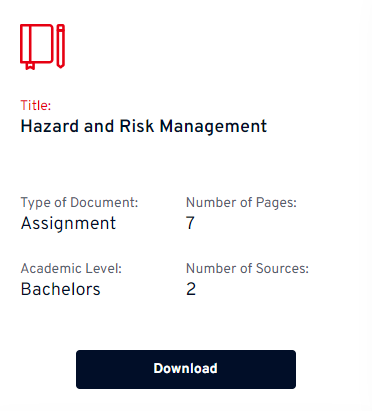Click the word 'Document' in the label

(104, 203)
